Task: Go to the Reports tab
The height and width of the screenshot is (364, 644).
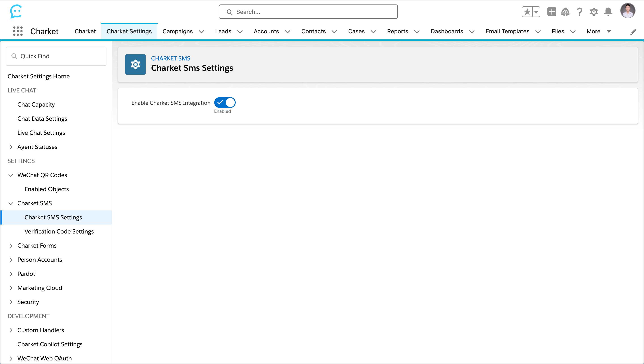Action: (x=398, y=31)
